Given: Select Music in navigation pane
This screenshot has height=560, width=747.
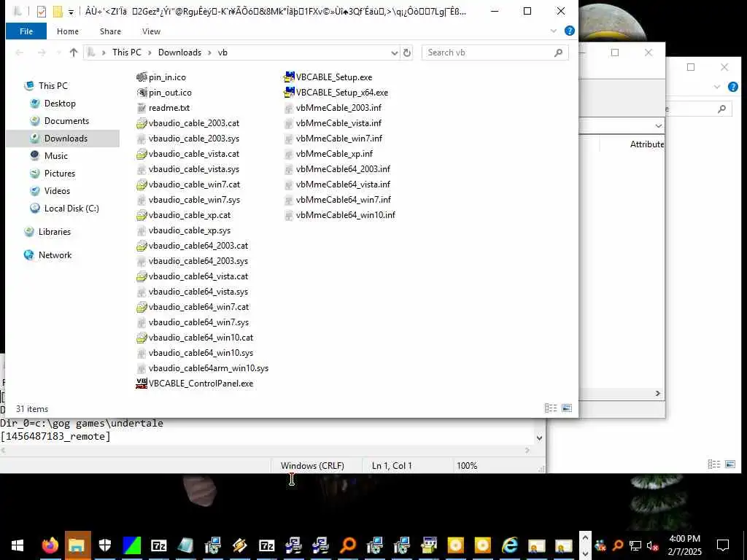Looking at the screenshot, I should click(x=55, y=156).
